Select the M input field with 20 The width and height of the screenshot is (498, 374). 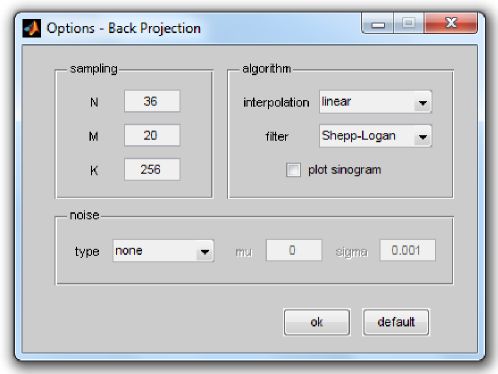point(152,135)
